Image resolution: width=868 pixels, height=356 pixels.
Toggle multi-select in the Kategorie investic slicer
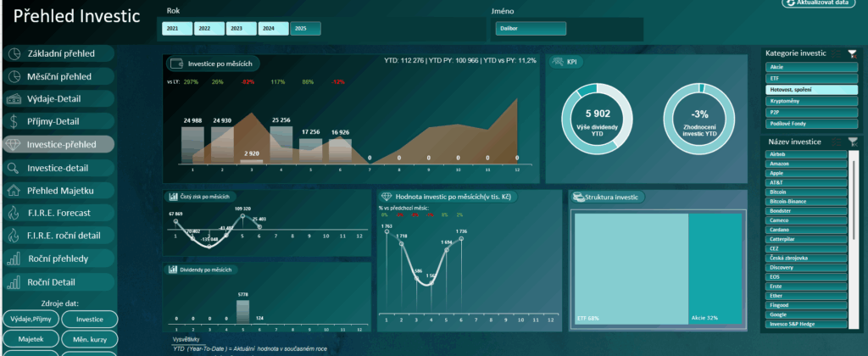[837, 53]
